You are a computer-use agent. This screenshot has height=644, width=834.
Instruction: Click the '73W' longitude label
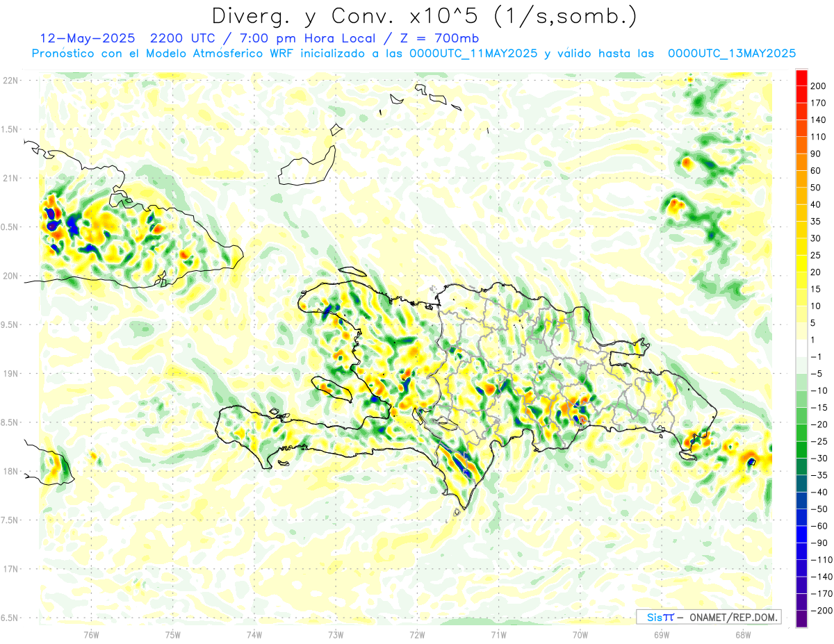pyautogui.click(x=336, y=635)
